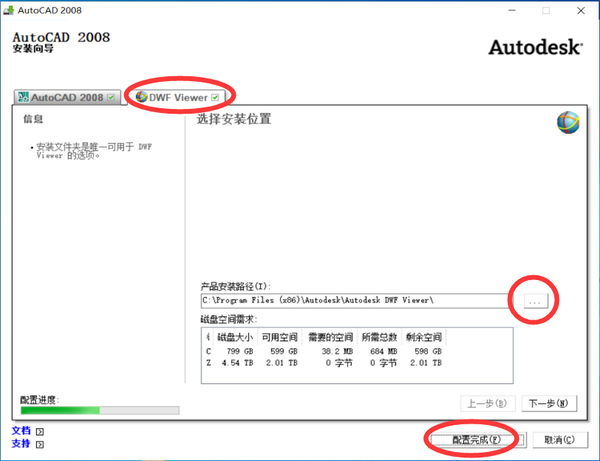Click the 可用空间 column header
600x461 pixels.
pos(280,337)
